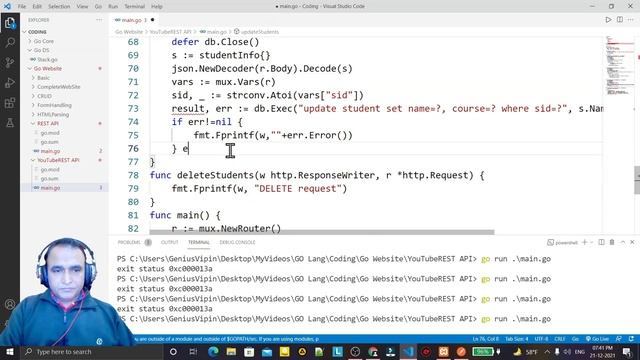Collapse the Go DS folder
This screenshot has width=640, height=360.
(41, 50)
